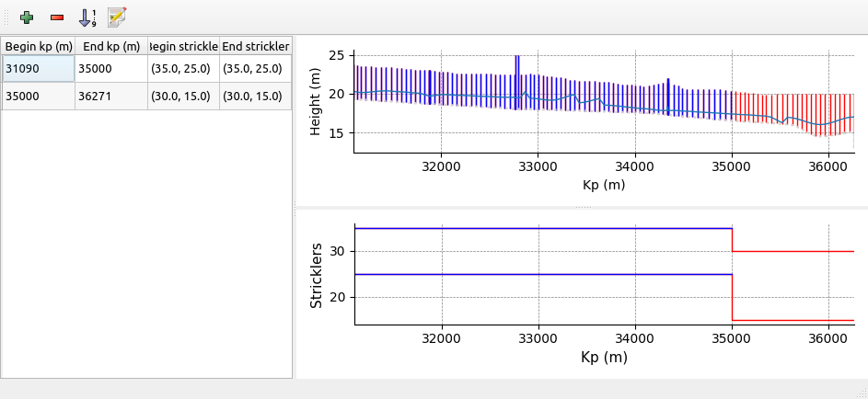Screen dimensions: 868x399
Task: Click the red strickler step line at 30
Action: pos(792,251)
